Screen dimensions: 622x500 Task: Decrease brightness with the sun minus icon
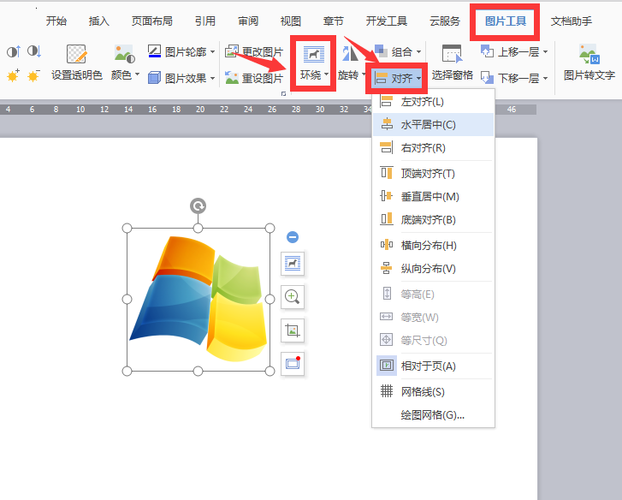point(33,75)
